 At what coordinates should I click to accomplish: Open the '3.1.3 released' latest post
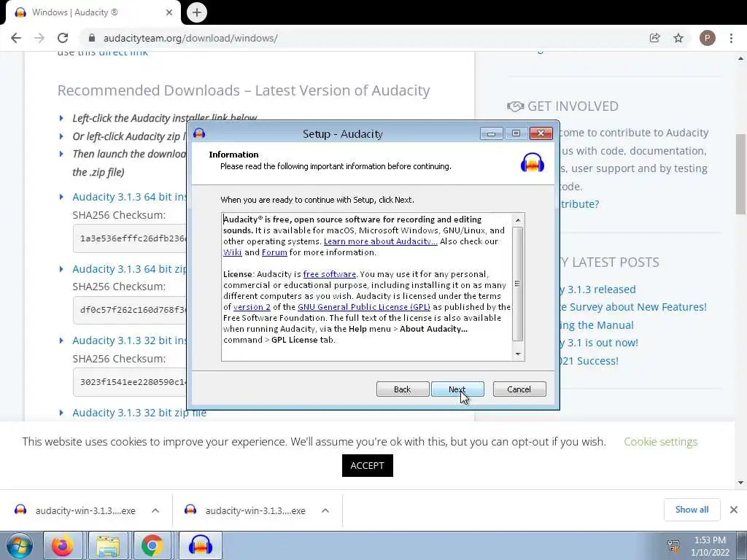point(597,289)
